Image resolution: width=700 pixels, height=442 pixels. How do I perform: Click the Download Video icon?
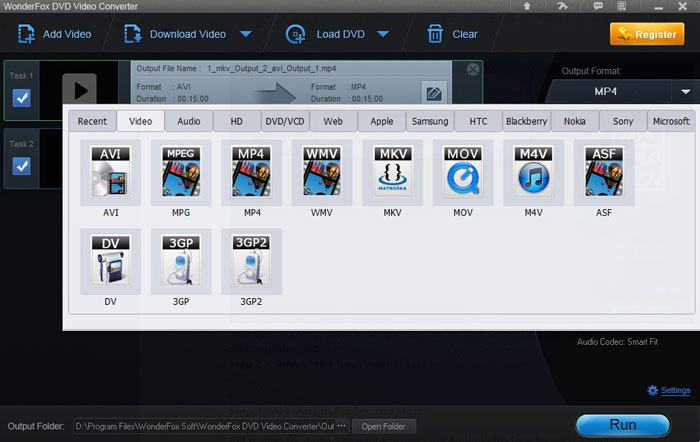133,34
